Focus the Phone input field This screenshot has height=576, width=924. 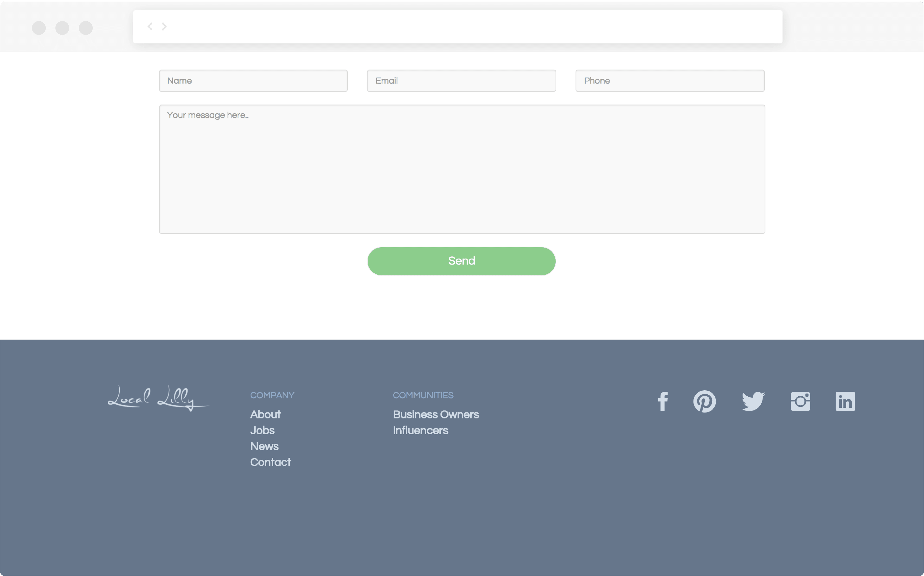670,81
